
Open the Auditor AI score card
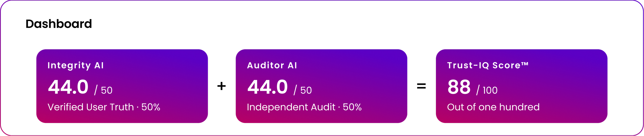pyautogui.click(x=322, y=86)
